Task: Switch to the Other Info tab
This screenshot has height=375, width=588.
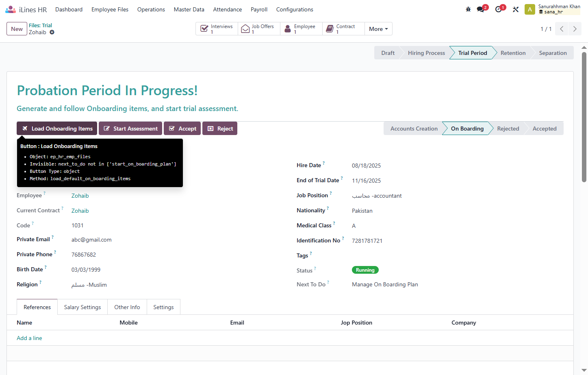Action: click(127, 307)
